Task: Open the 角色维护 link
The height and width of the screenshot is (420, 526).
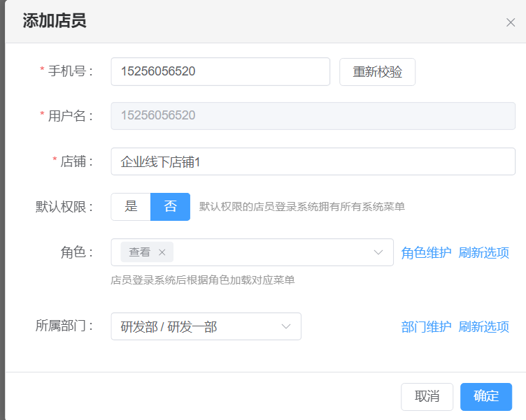Action: (426, 253)
